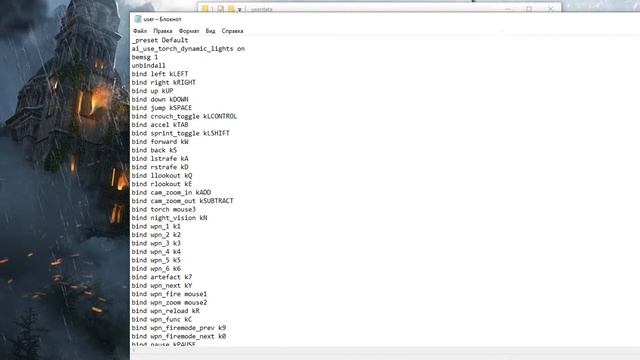
Task: Click the New folder quick access icon
Action: click(231, 9)
